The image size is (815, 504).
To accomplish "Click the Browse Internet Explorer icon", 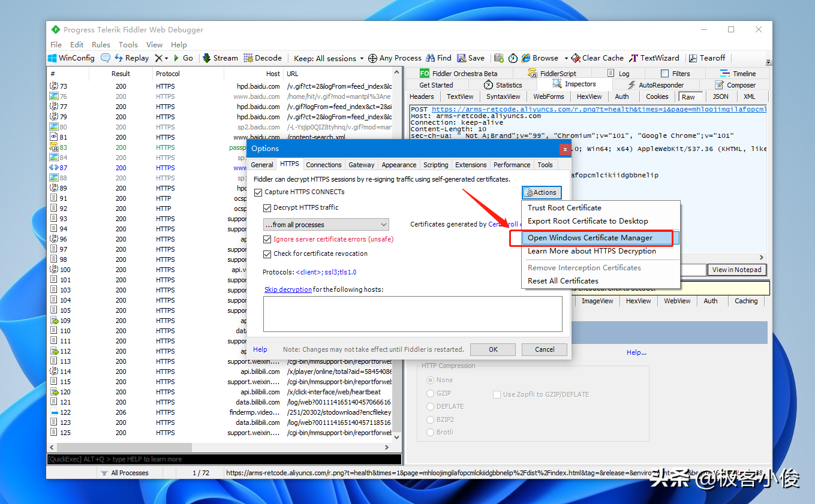I will (x=526, y=58).
